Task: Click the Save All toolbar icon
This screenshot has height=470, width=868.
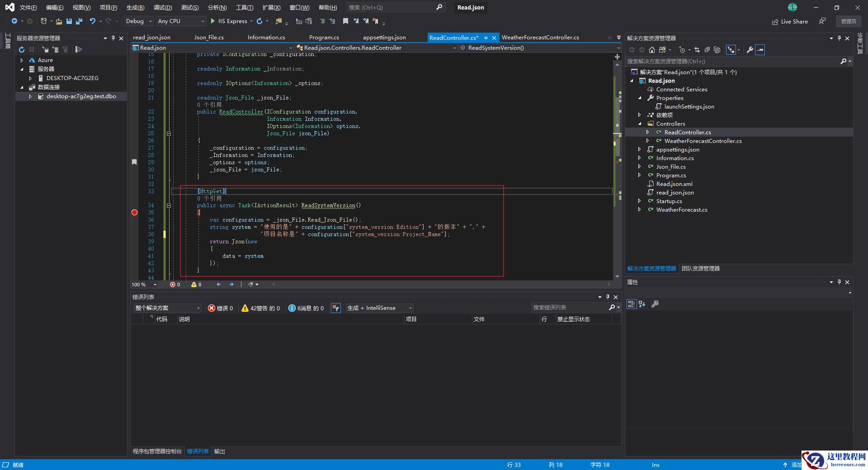Action: 79,21
